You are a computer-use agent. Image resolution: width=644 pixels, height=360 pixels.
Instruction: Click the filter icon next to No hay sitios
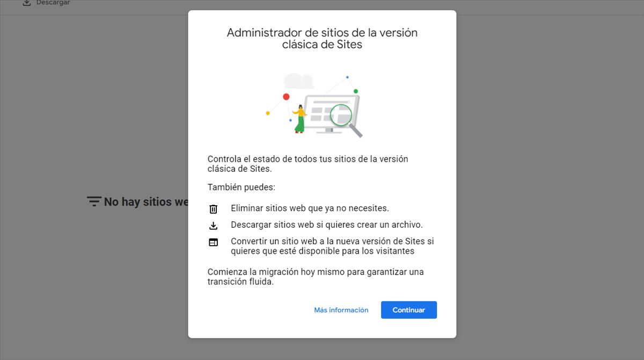(94, 201)
